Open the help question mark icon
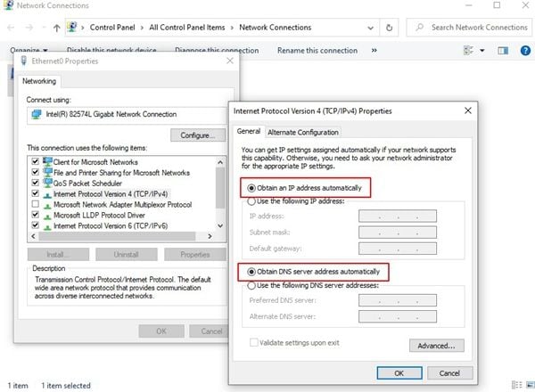The image size is (535, 392). tap(525, 51)
